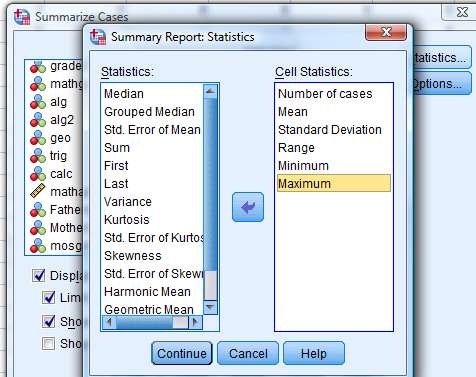Image resolution: width=476 pixels, height=377 pixels.
Task: Click the Summarize Cases window title icon
Action: pos(22,17)
